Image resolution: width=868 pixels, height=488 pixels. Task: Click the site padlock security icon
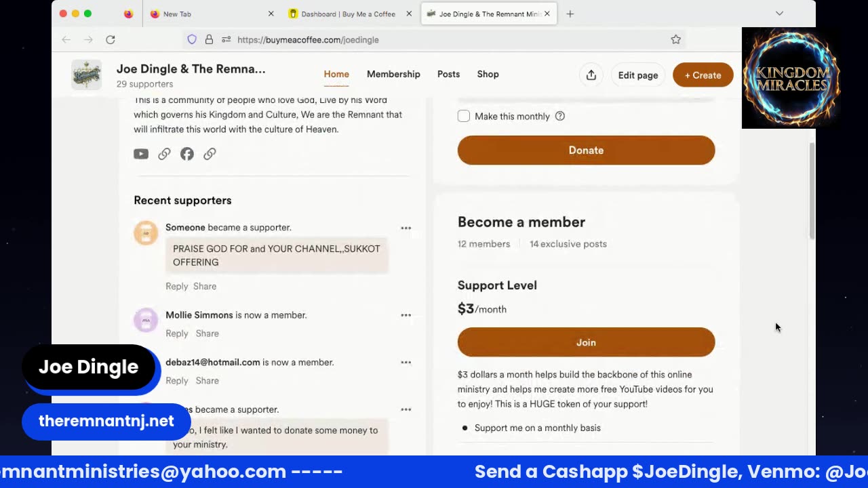[x=209, y=40]
